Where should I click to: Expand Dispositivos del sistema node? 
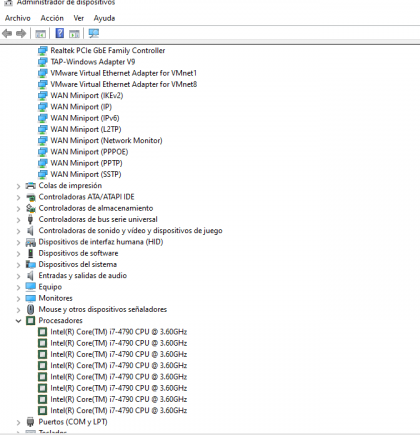click(18, 265)
